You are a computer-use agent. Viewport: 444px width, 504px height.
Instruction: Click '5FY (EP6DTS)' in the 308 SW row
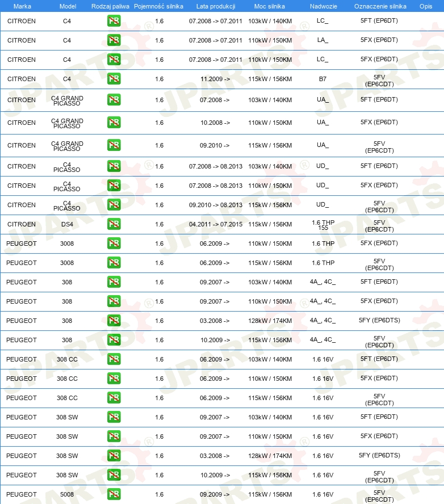379,455
